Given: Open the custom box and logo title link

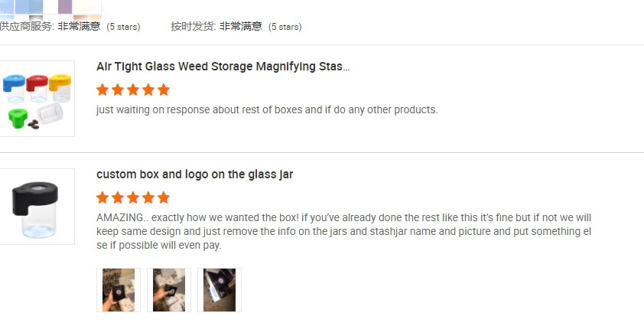Looking at the screenshot, I should coord(194,174).
